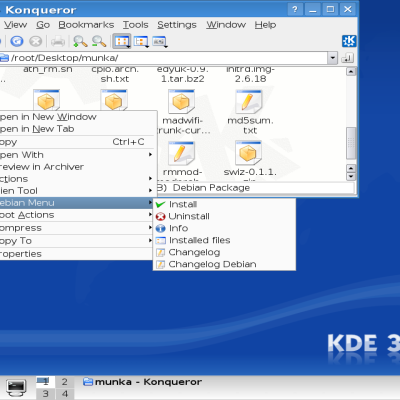
Task: Click the KDE gear logo icon
Action: [349, 41]
